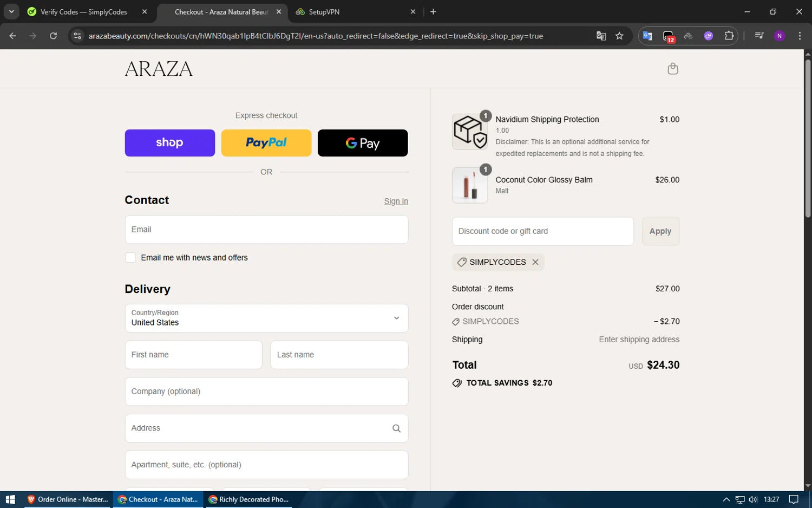
Task: Close the SetupVPN tab
Action: [413, 11]
